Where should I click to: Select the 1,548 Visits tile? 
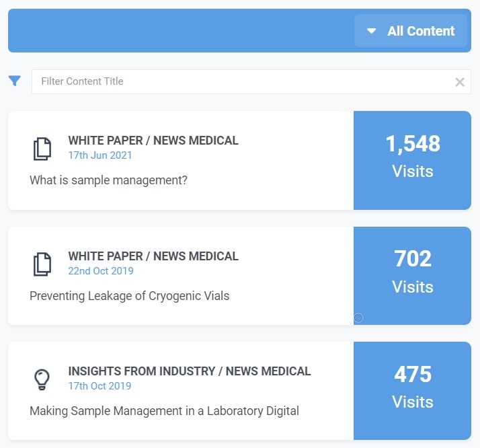[x=412, y=161]
